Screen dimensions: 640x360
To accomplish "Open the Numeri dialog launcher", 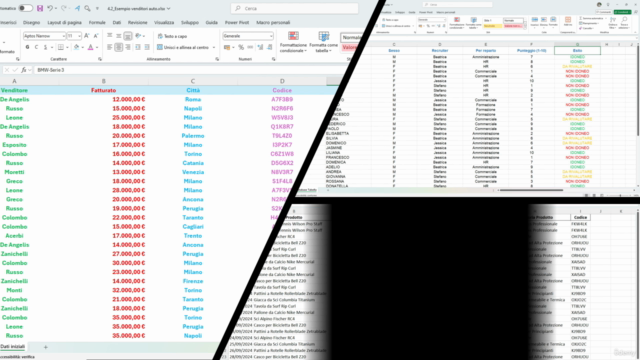I will [x=273, y=59].
